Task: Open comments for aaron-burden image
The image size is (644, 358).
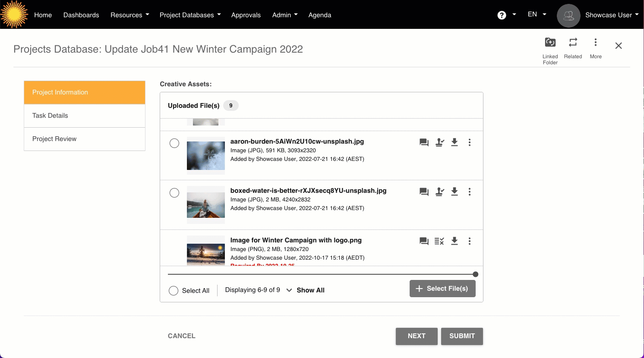Action: (424, 142)
